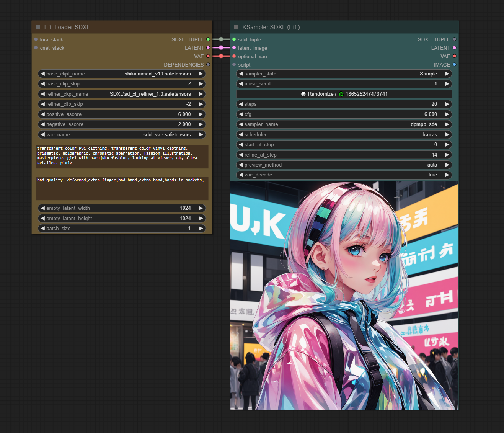Decrease cfg value with left arrow
This screenshot has width=504, height=433.
[241, 114]
